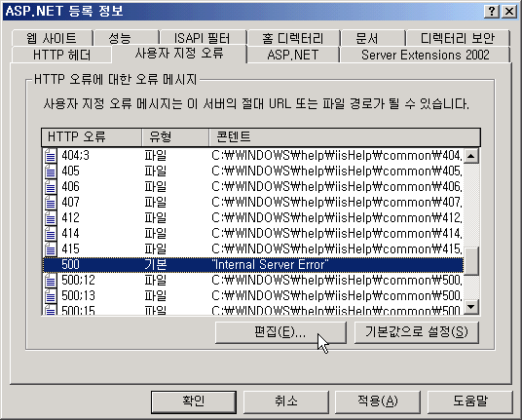The height and width of the screenshot is (420, 522).
Task: Click the file icon for error 404;3
Action: pos(51,156)
